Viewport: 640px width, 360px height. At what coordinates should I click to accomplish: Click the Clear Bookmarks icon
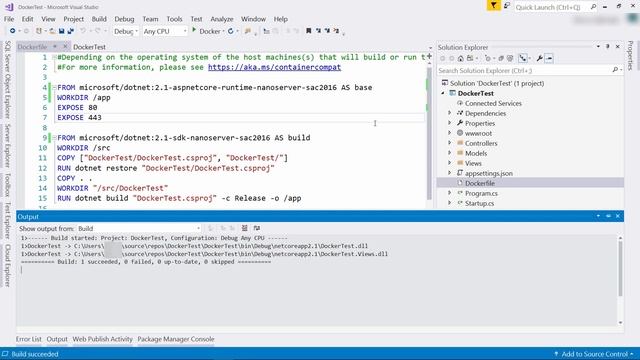[x=336, y=31]
